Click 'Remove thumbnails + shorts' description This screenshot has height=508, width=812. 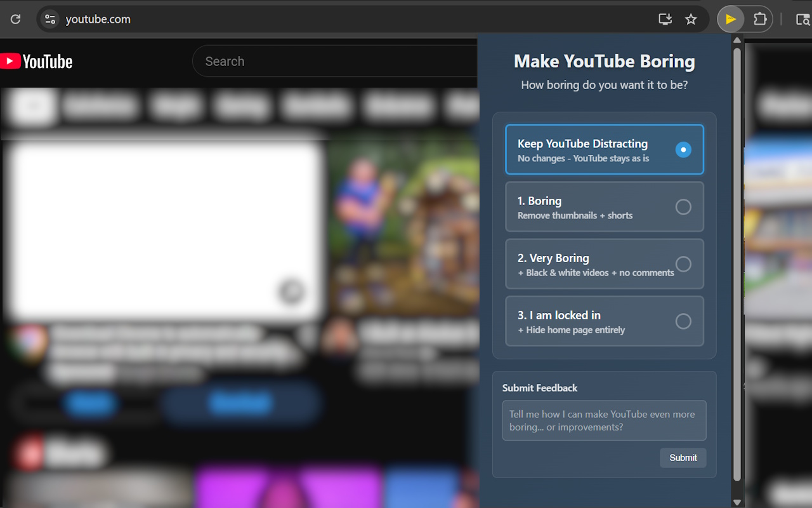[x=575, y=215]
